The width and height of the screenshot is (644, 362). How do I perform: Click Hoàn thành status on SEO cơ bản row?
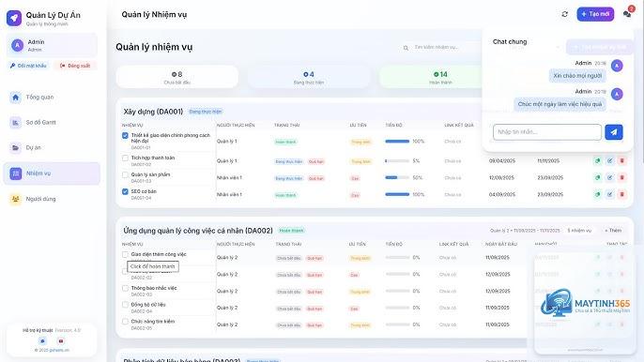285,195
